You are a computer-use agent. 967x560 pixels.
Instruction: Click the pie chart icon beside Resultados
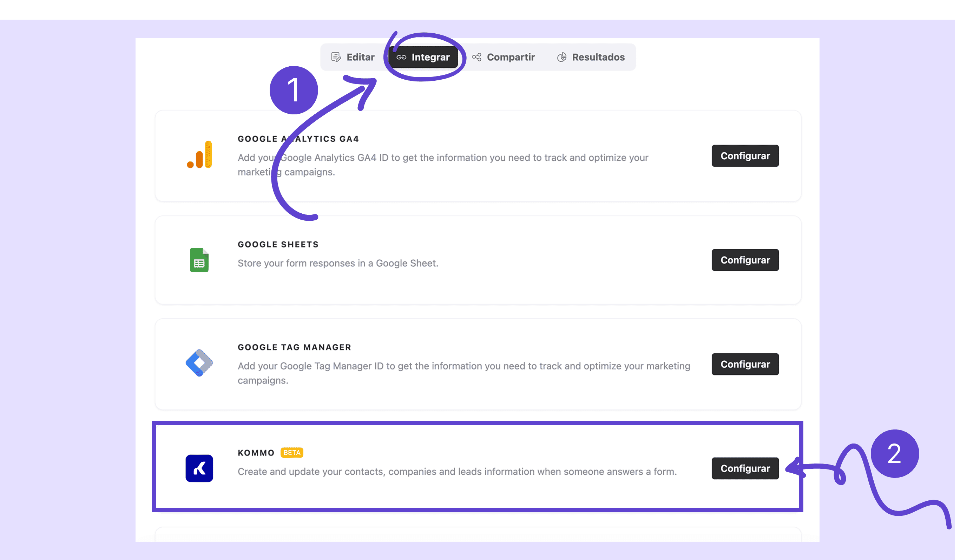tap(562, 57)
